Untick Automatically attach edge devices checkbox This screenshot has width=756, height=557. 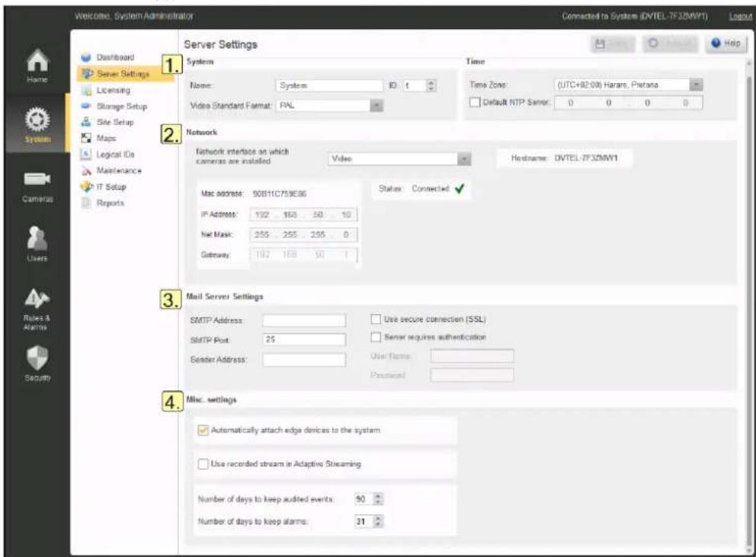coord(203,430)
